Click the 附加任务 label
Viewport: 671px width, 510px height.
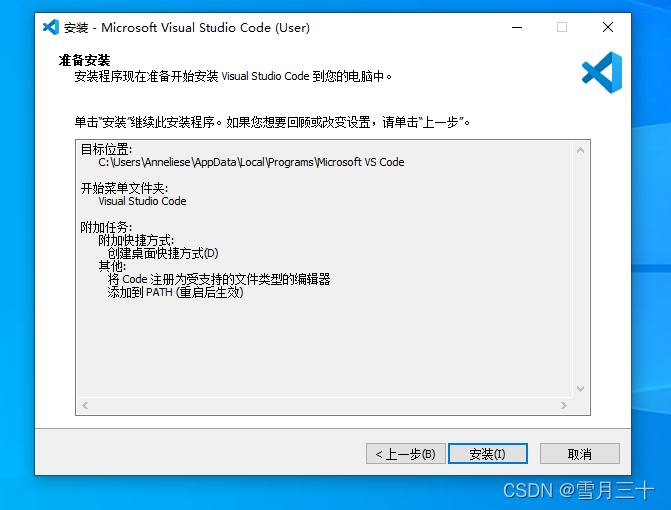coord(107,227)
